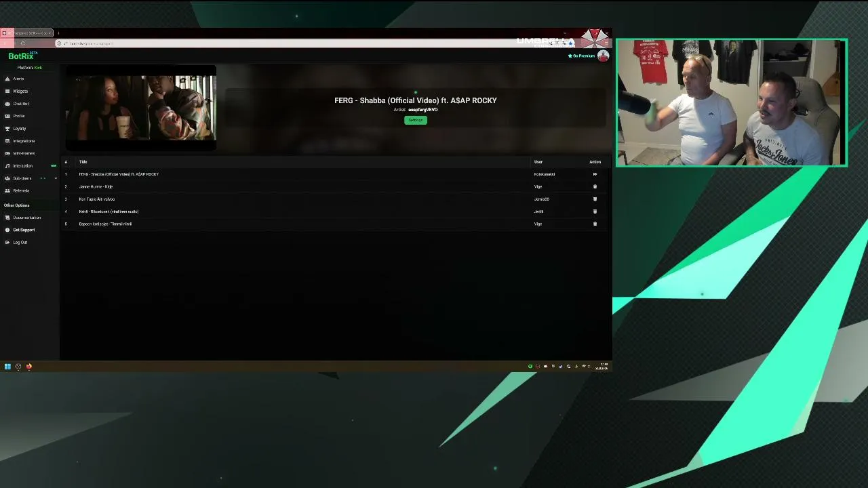Click the Go Premium button
This screenshot has height=488, width=868.
[582, 56]
